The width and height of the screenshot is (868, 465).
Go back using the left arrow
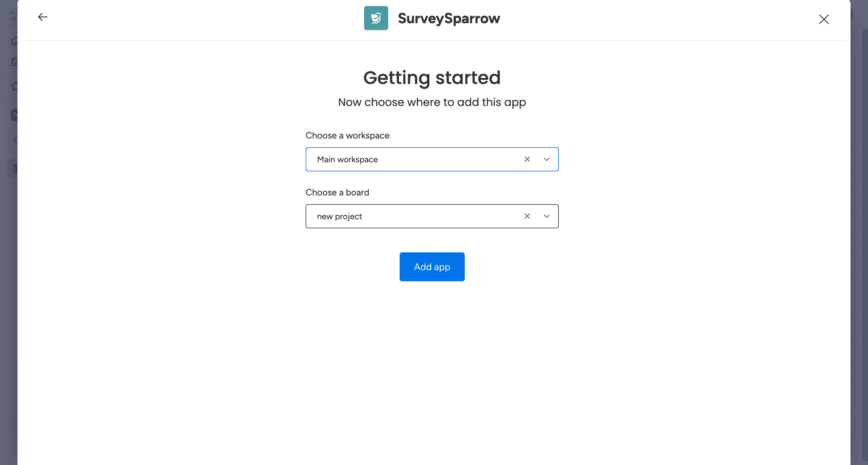point(42,17)
